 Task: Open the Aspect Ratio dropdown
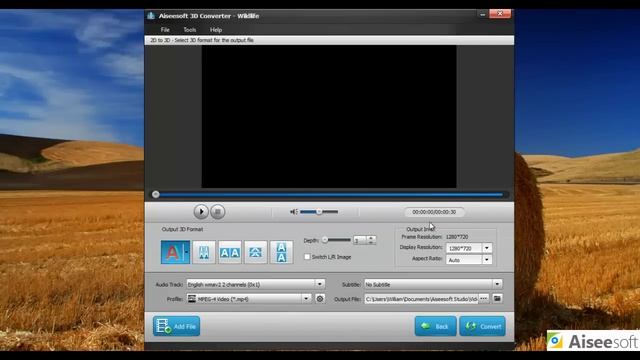pos(487,260)
